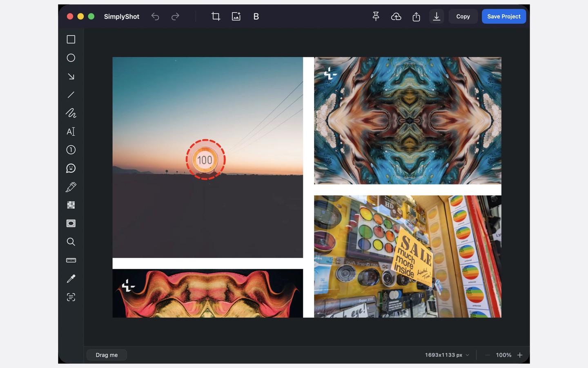Redo the last undone action

175,16
